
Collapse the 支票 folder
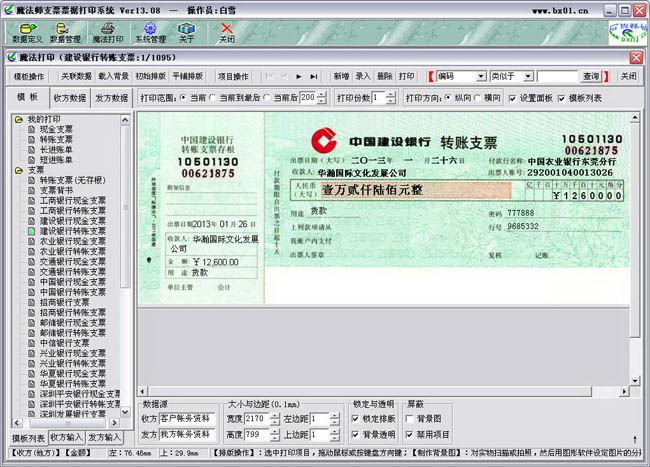click(19, 170)
